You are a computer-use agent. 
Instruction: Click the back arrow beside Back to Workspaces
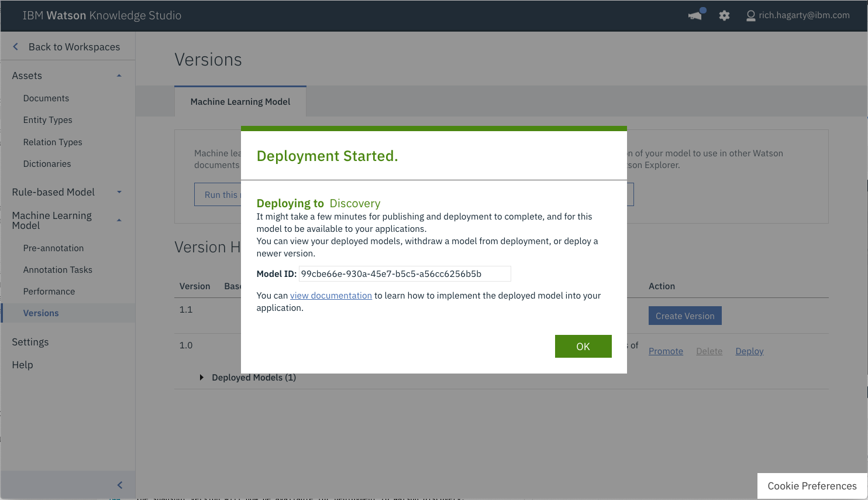[16, 47]
